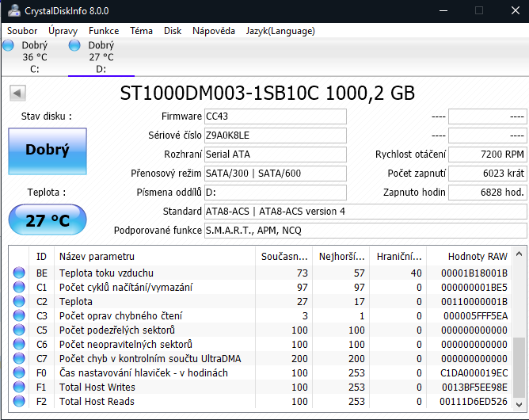Click status orb next to Teplota row

pos(19,302)
